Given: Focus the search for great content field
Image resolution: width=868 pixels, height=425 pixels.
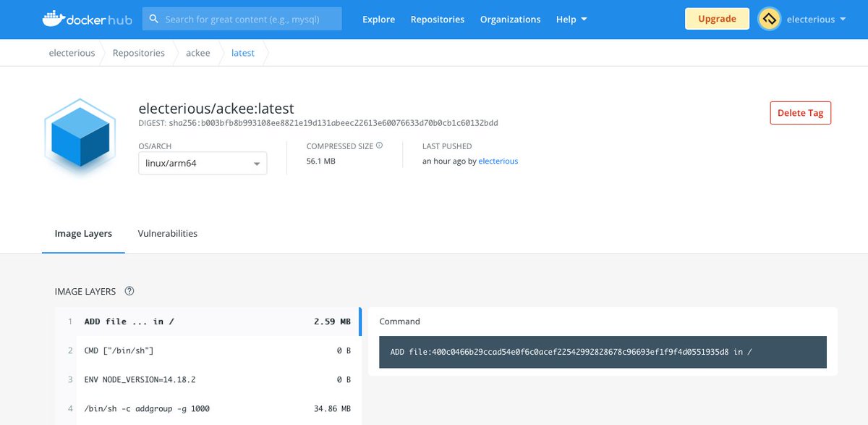Looking at the screenshot, I should pos(242,20).
